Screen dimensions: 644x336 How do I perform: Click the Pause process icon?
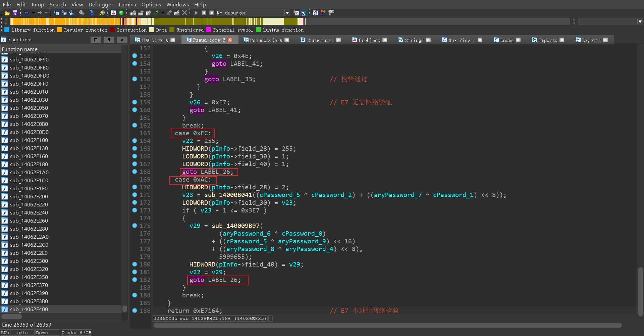coord(204,13)
